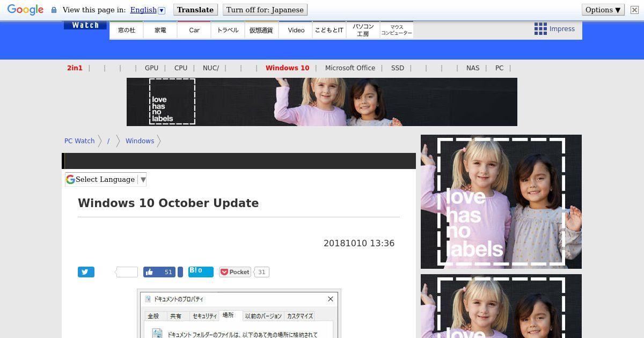Click the article date 20181010 13:36
This screenshot has height=338, width=644.
[x=359, y=243]
